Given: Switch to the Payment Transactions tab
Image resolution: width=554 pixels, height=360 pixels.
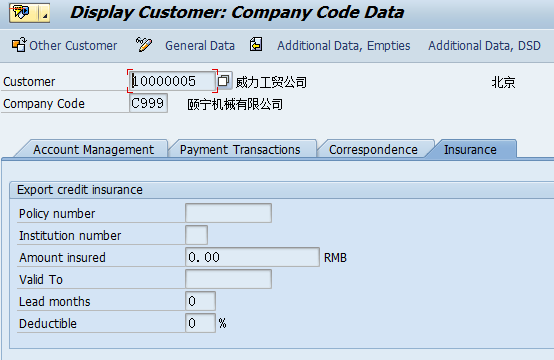Looking at the screenshot, I should [x=240, y=150].
